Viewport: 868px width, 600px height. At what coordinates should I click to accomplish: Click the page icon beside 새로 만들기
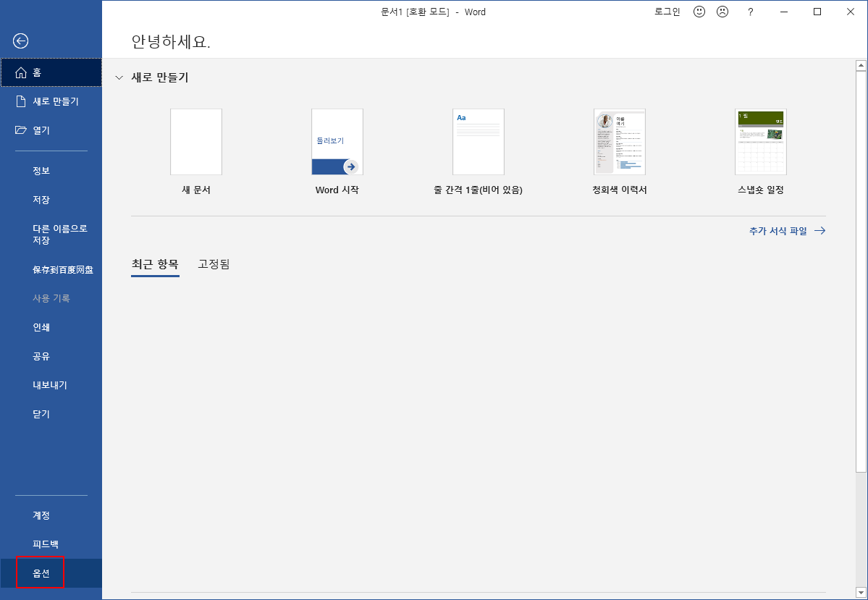tap(21, 101)
